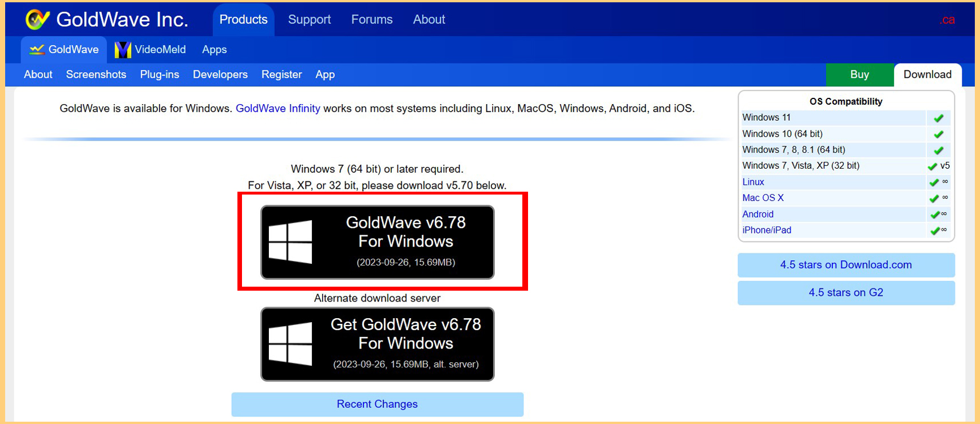The width and height of the screenshot is (980, 424).
Task: Click the Windows 7 (64 bit) or later required text
Action: coord(378,169)
